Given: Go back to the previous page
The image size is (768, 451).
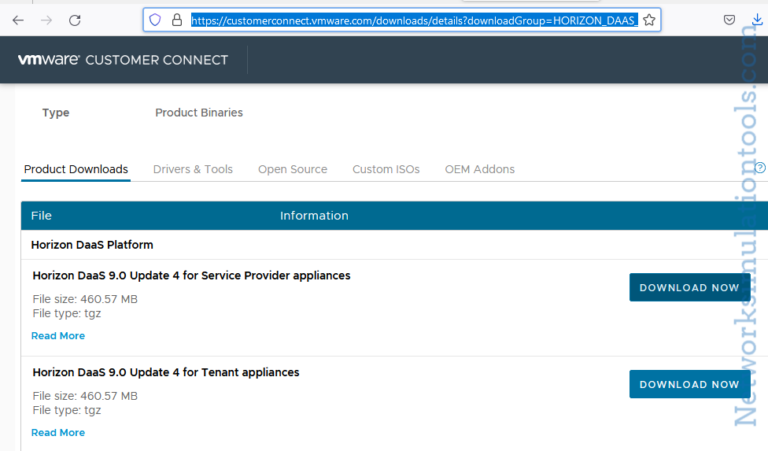Looking at the screenshot, I should pos(18,20).
